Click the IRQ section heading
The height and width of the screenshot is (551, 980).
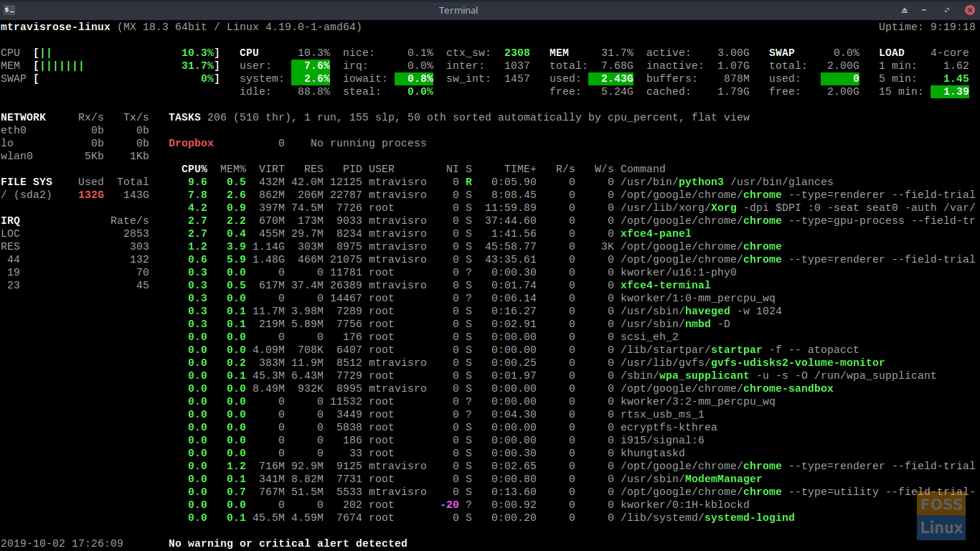(x=10, y=221)
